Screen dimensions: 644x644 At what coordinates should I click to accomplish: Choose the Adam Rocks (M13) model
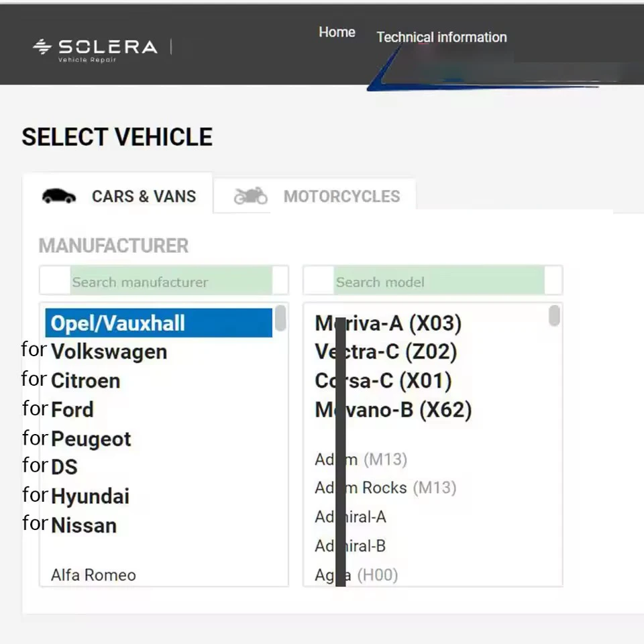tap(386, 488)
